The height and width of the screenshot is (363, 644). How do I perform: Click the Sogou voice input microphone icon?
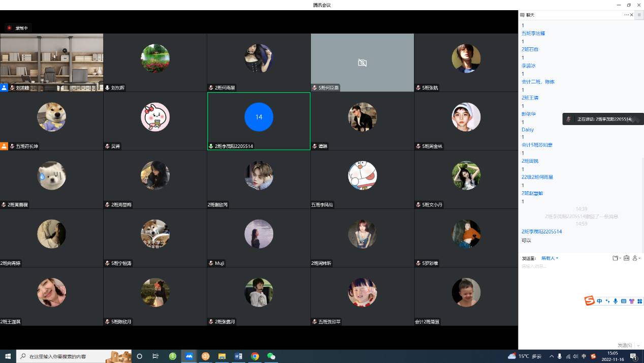(x=616, y=301)
